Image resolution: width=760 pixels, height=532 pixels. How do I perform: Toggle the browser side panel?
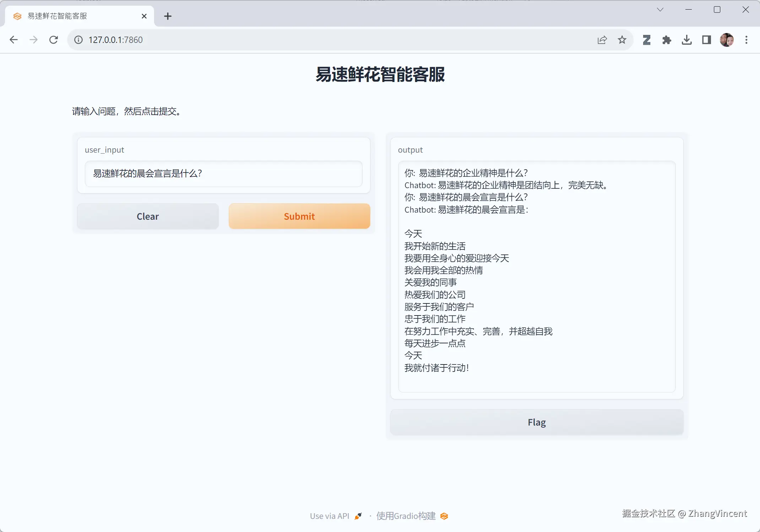coord(706,40)
